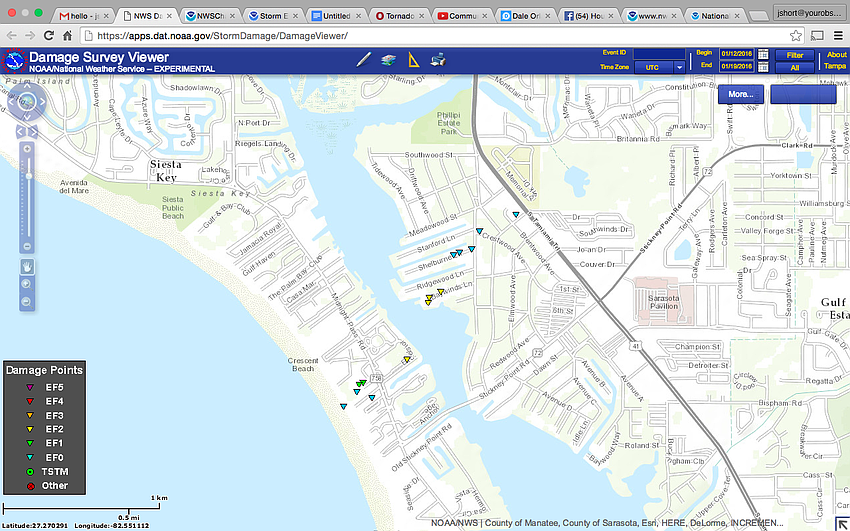
Task: Select the EF0 marker on Crescent Beach shoreline
Action: pyautogui.click(x=343, y=406)
